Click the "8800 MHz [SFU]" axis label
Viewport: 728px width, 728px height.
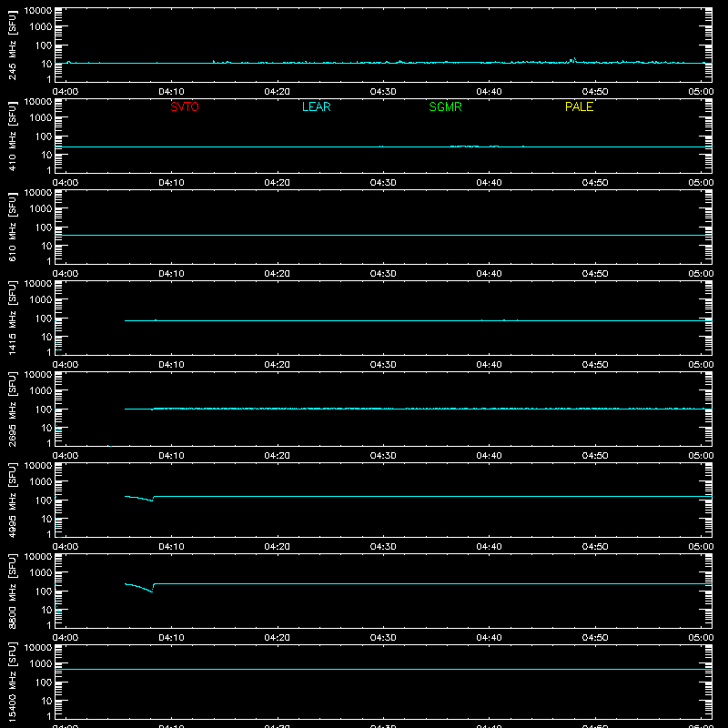(x=12, y=591)
